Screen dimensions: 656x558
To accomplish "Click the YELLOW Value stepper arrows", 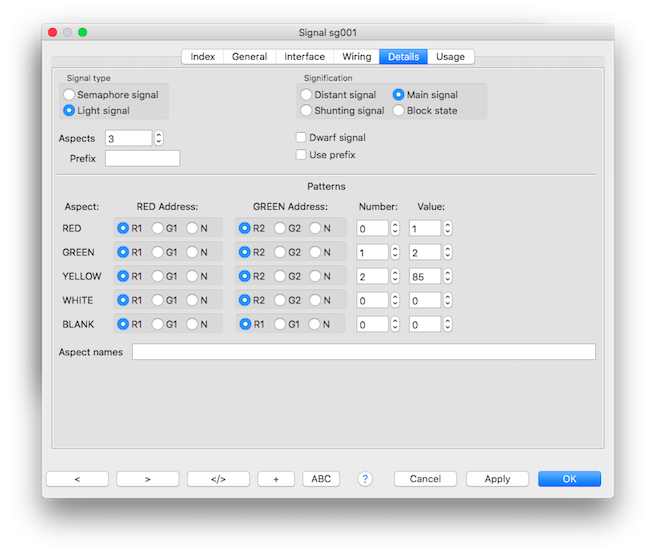I will point(447,276).
